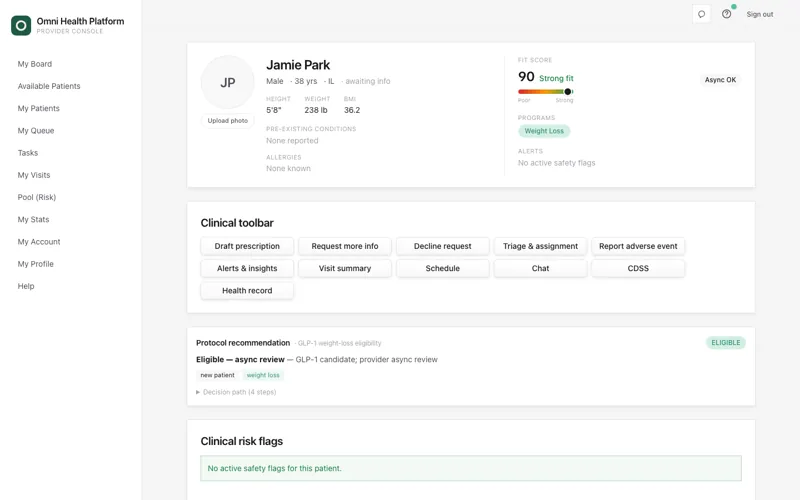The width and height of the screenshot is (800, 500).
Task: Sign out of the provider console
Action: tap(760, 14)
